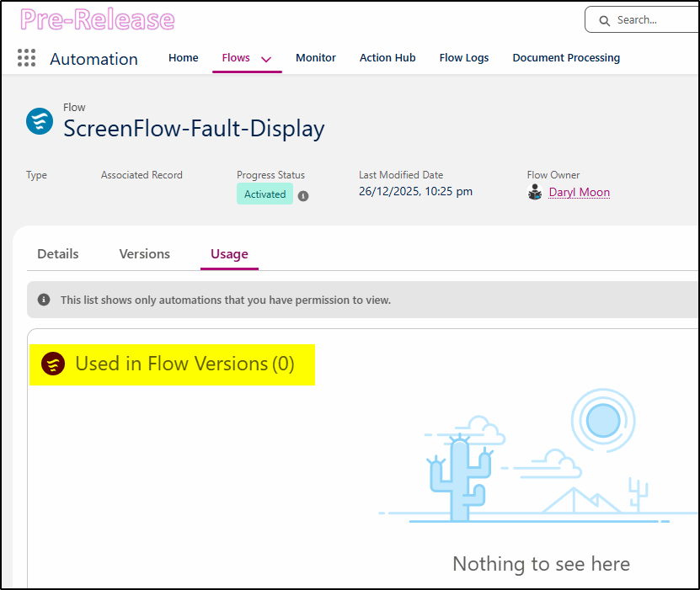Click the desert cactus illustration
This screenshot has height=590, width=700.
459,476
